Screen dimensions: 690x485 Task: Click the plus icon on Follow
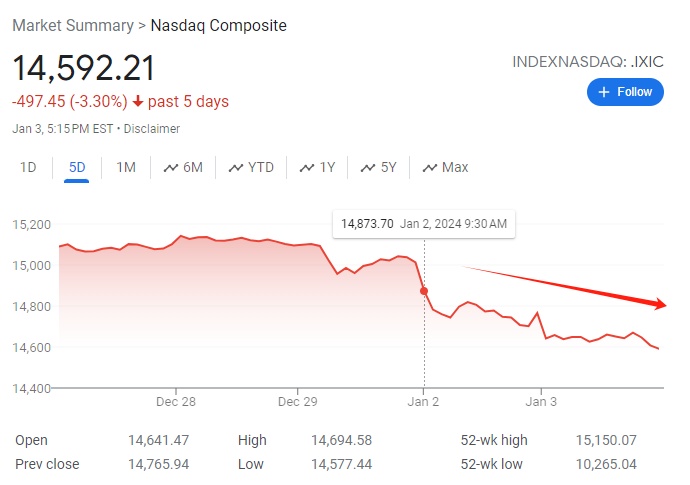coord(604,92)
